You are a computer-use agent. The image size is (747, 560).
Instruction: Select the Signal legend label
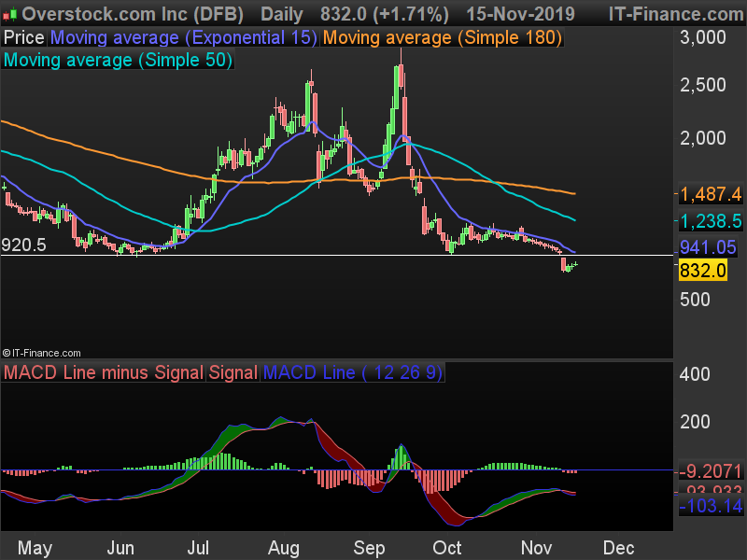click(x=233, y=372)
